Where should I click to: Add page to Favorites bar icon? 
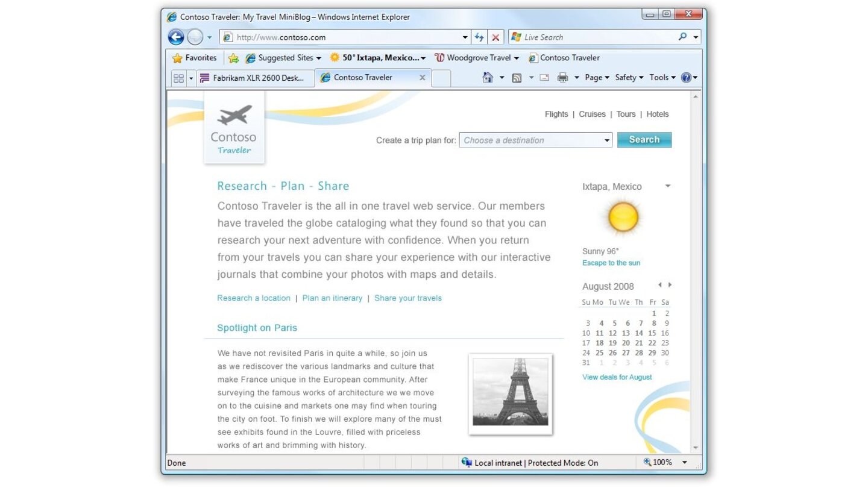(x=234, y=58)
